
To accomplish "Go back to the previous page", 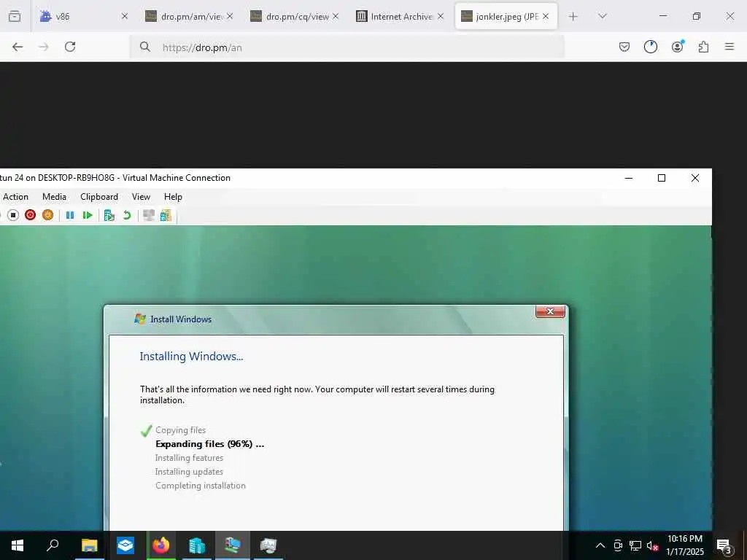I will [18, 47].
